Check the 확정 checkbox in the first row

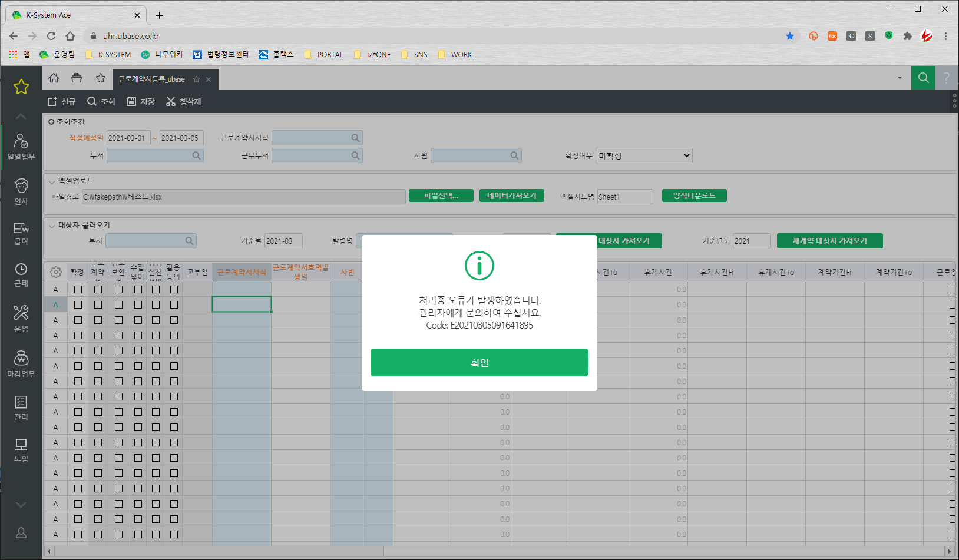(78, 289)
